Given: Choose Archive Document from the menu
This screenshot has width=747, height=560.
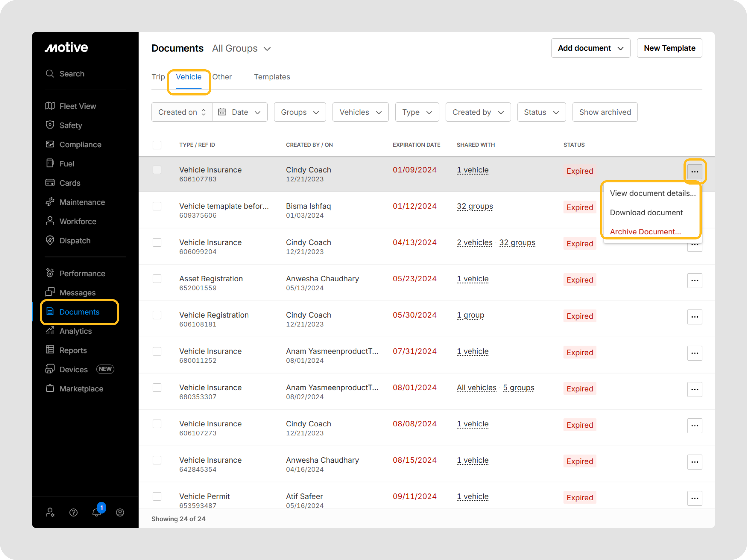Looking at the screenshot, I should pyautogui.click(x=645, y=231).
